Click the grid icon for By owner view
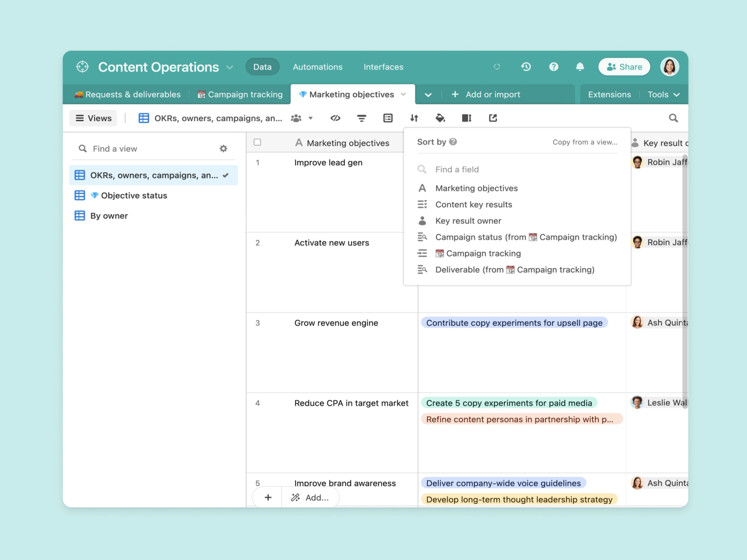Image resolution: width=747 pixels, height=560 pixels. (80, 216)
